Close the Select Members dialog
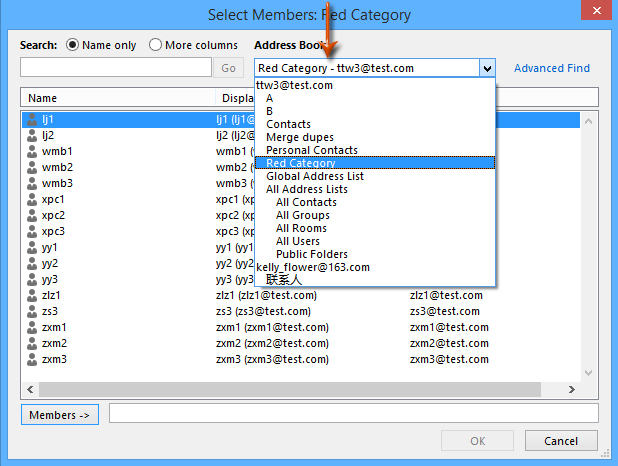Viewport: 618px width, 466px height. point(597,10)
